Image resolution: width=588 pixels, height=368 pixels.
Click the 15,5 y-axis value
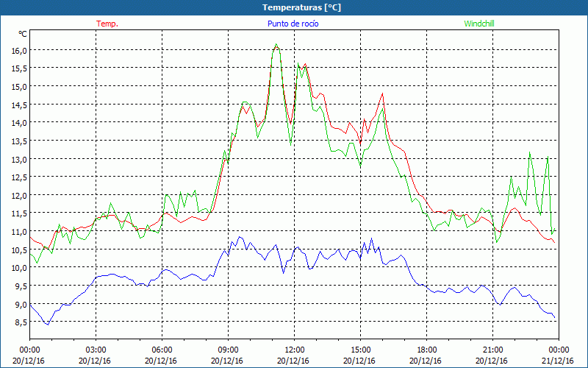(19, 68)
